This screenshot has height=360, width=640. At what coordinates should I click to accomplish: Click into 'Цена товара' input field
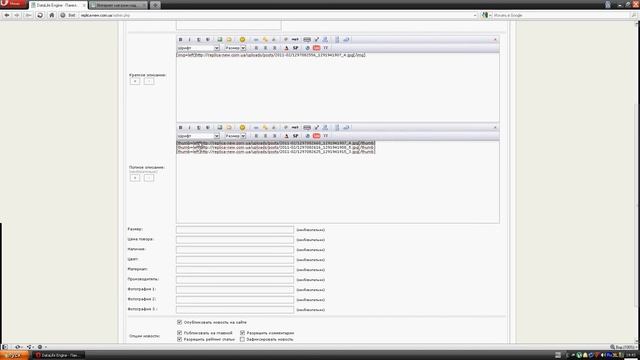coord(235,240)
